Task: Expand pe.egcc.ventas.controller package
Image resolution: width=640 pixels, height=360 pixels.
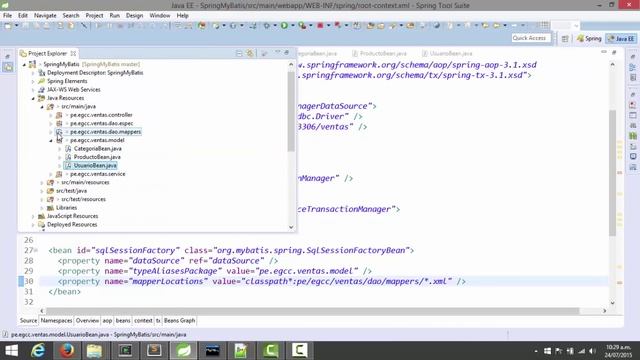Action: click(x=51, y=115)
